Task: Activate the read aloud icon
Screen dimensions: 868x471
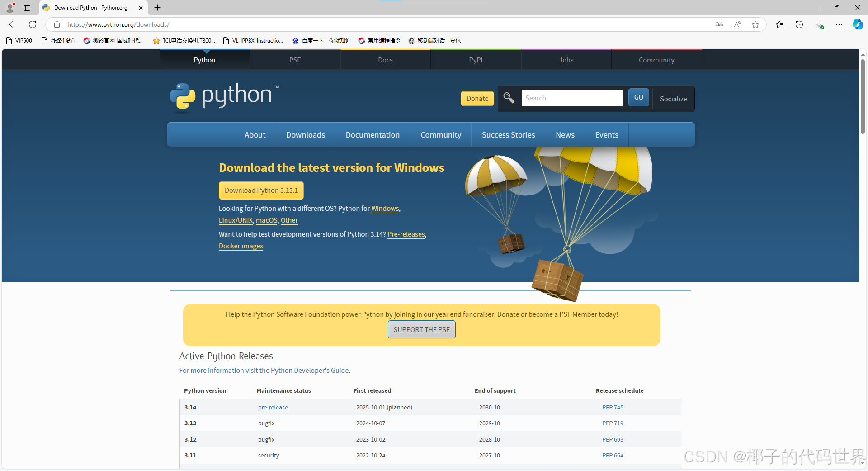Action: (x=737, y=24)
